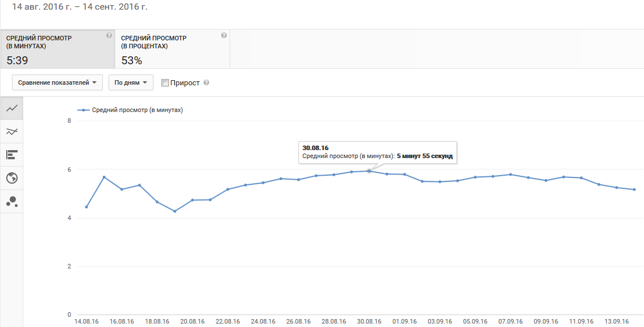This screenshot has width=644, height=327.
Task: Click the first data point for 14.08.16
Action: coord(86,207)
